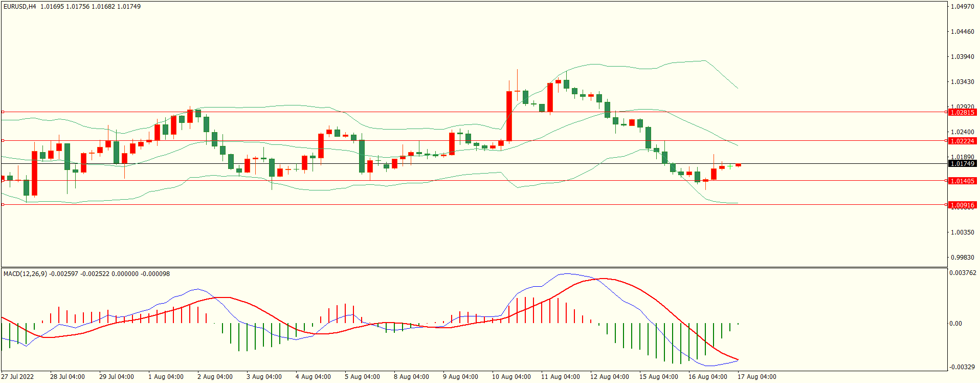The width and height of the screenshot is (980, 383).
Task: Click the red 1.02815 price level label
Action: click(962, 112)
